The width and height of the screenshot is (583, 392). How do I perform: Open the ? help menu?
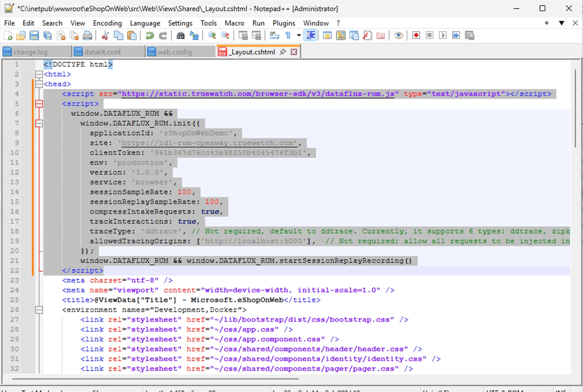pos(338,23)
